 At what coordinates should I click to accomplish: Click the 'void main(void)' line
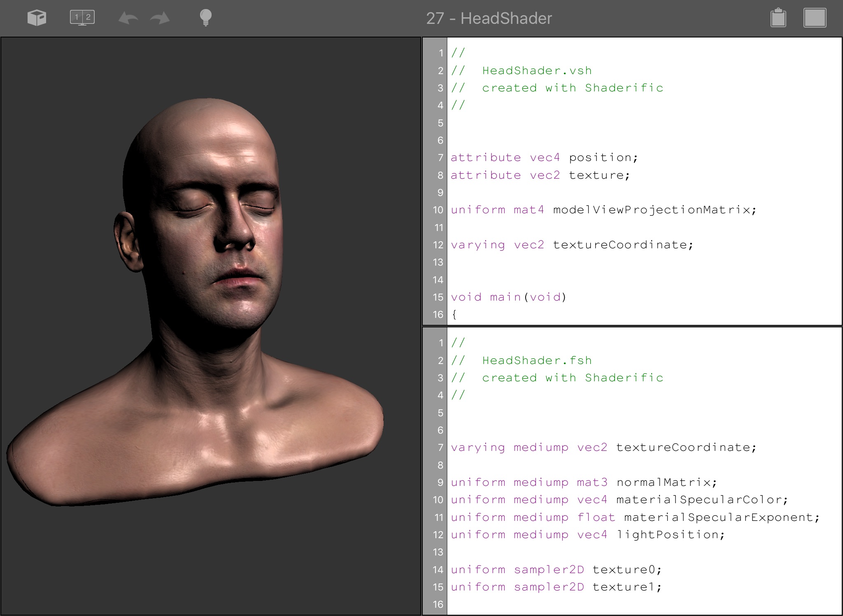[508, 297]
